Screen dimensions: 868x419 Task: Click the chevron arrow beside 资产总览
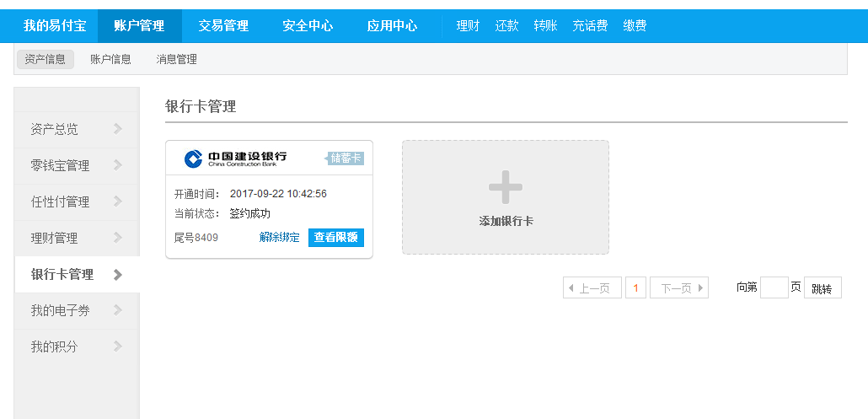(x=117, y=129)
